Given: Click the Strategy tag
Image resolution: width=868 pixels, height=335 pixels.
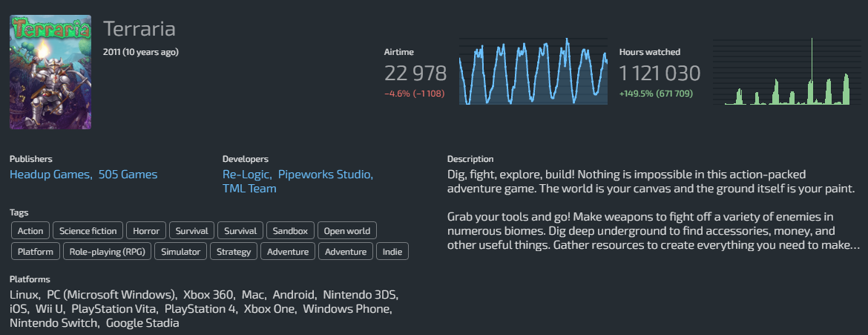Looking at the screenshot, I should point(234,251).
